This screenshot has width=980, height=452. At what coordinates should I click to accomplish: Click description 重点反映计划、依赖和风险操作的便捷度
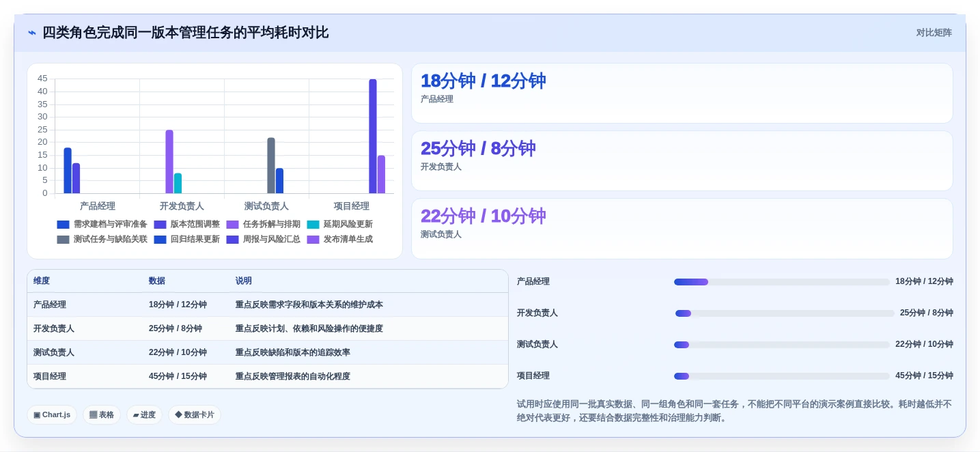(x=309, y=328)
